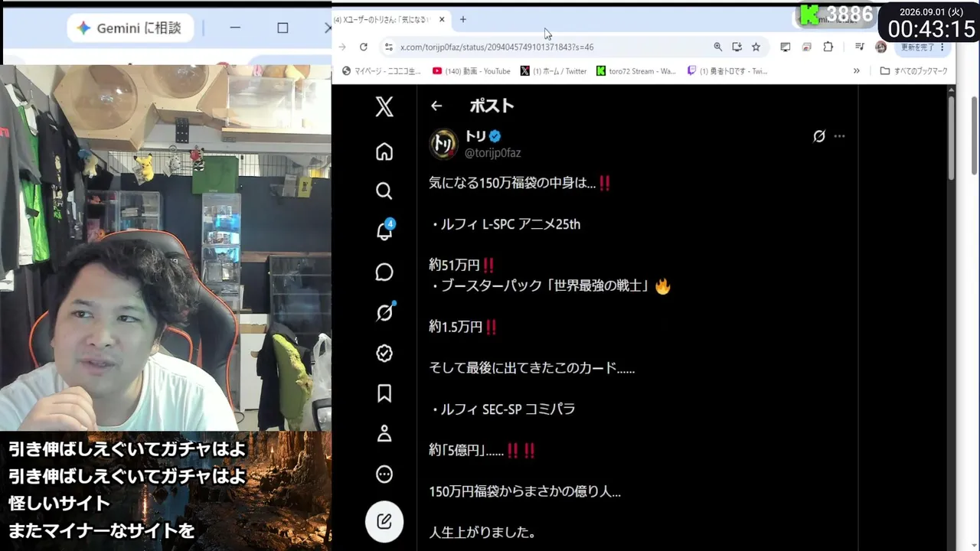
Task: Click the post line ルフィ SEC-SP コミパラ
Action: coord(502,409)
